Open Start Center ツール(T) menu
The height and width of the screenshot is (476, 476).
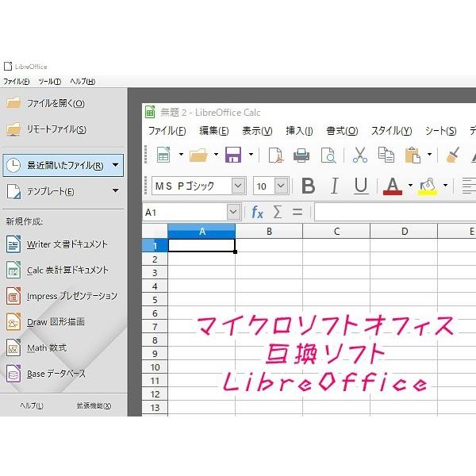tap(49, 82)
